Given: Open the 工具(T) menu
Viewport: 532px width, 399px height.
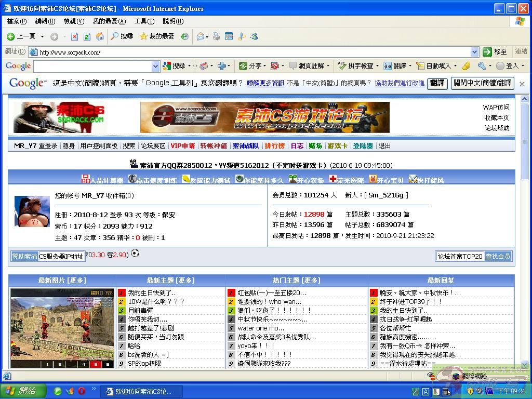Looking at the screenshot, I should (144, 21).
